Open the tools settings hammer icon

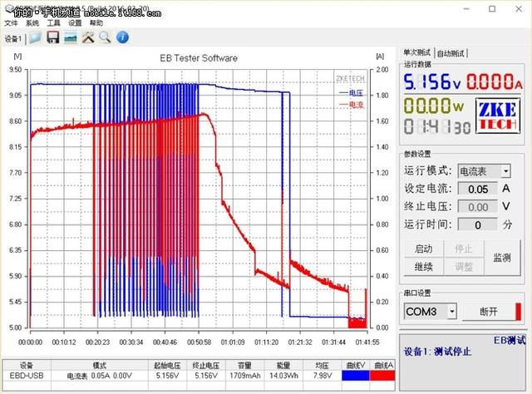pos(88,38)
